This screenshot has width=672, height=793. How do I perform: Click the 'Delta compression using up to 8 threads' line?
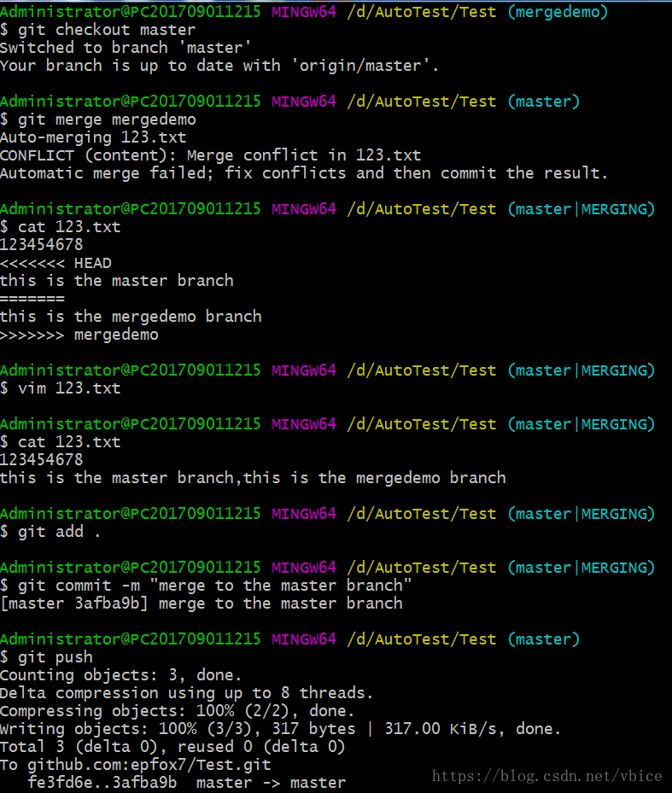click(x=187, y=693)
